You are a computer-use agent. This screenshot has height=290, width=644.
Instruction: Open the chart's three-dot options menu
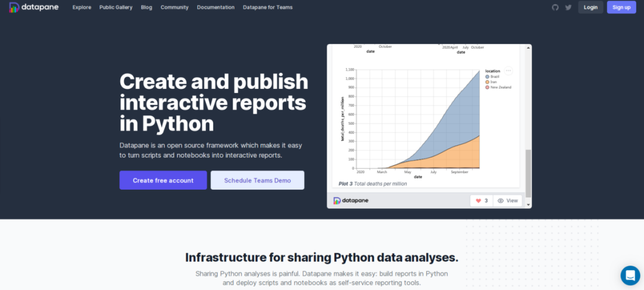509,70
